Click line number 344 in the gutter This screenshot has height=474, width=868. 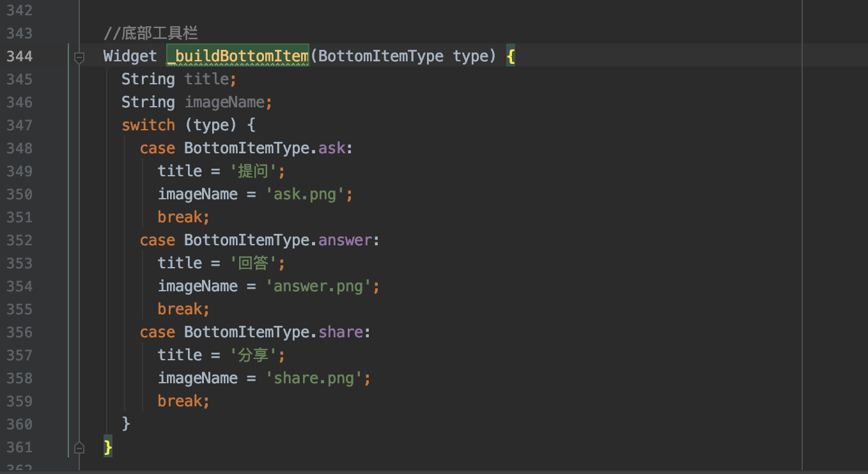[20, 56]
